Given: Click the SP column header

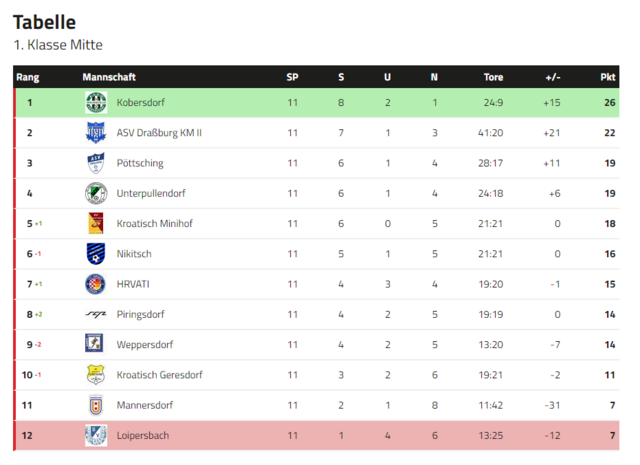Looking at the screenshot, I should click(292, 77).
